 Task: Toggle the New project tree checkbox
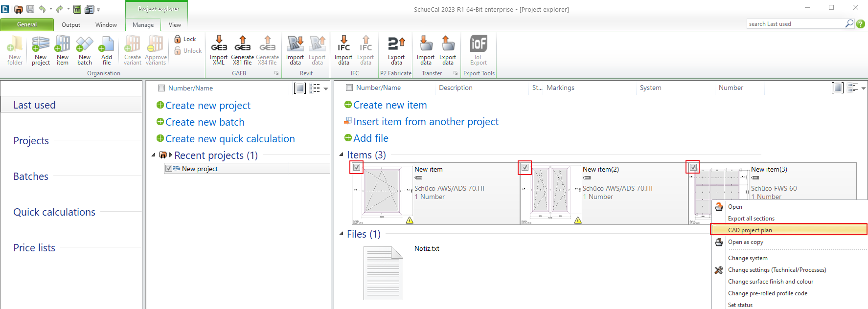point(169,169)
